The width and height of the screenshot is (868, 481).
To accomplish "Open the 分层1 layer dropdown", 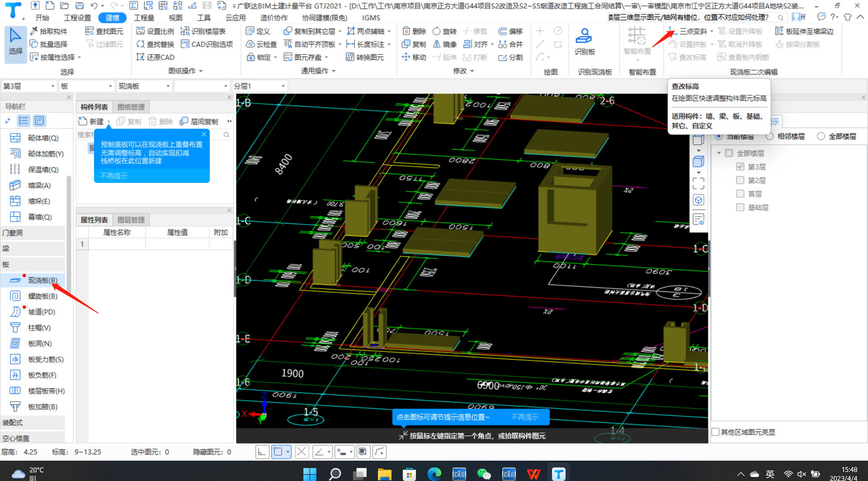I will pos(259,86).
